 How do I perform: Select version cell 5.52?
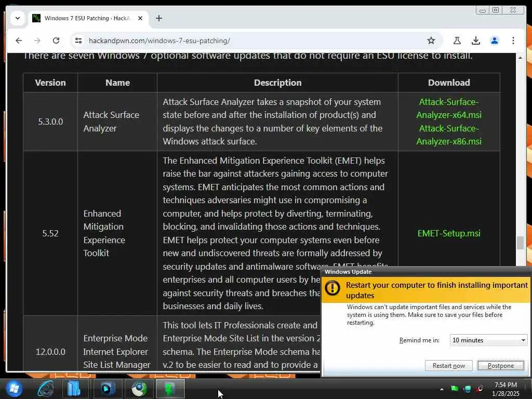[50, 233]
